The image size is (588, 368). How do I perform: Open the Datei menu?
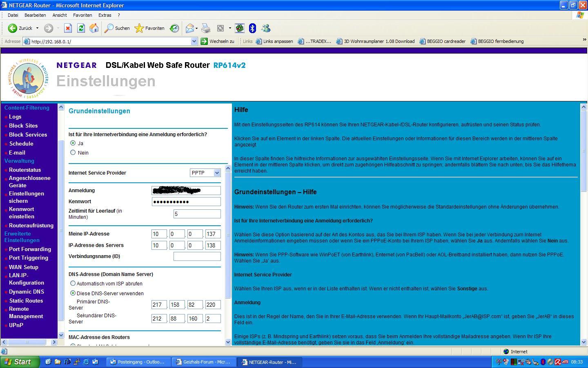pos(13,15)
